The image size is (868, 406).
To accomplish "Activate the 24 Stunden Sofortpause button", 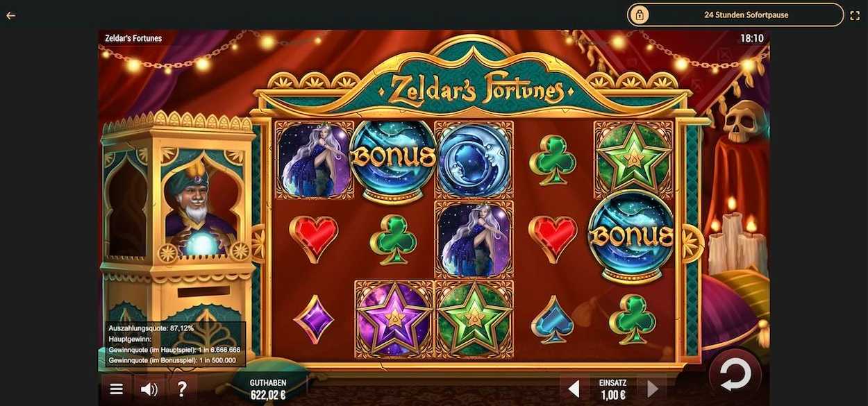I will point(735,15).
